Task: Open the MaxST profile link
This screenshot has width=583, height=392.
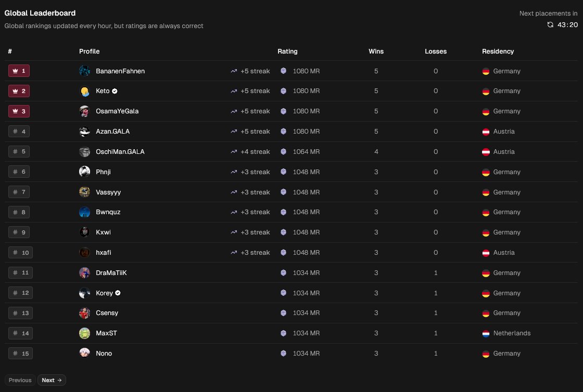Action: click(x=106, y=333)
